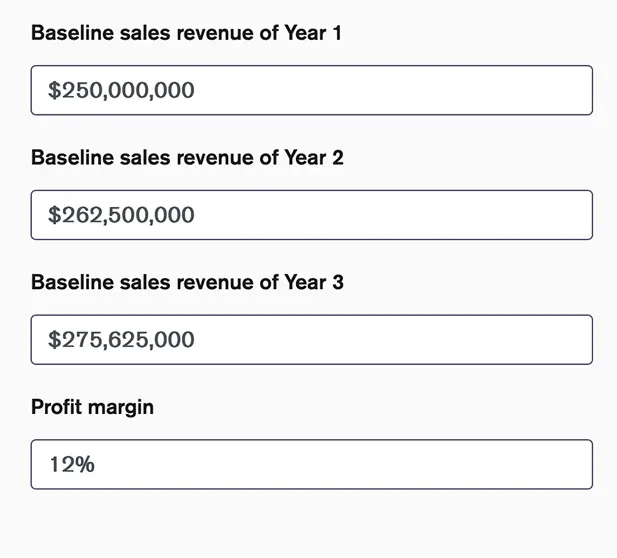
Task: Click empty space inside the Year 3 field
Action: (393, 340)
